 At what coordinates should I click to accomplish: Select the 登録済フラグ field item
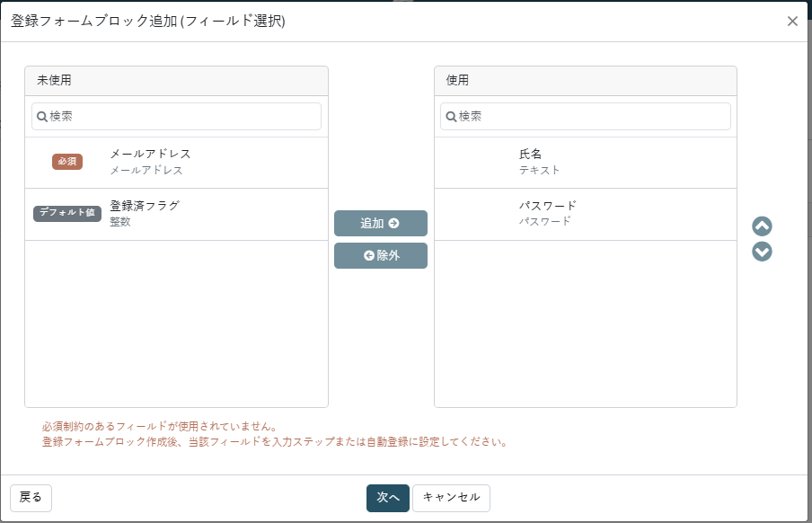pyautogui.click(x=177, y=214)
